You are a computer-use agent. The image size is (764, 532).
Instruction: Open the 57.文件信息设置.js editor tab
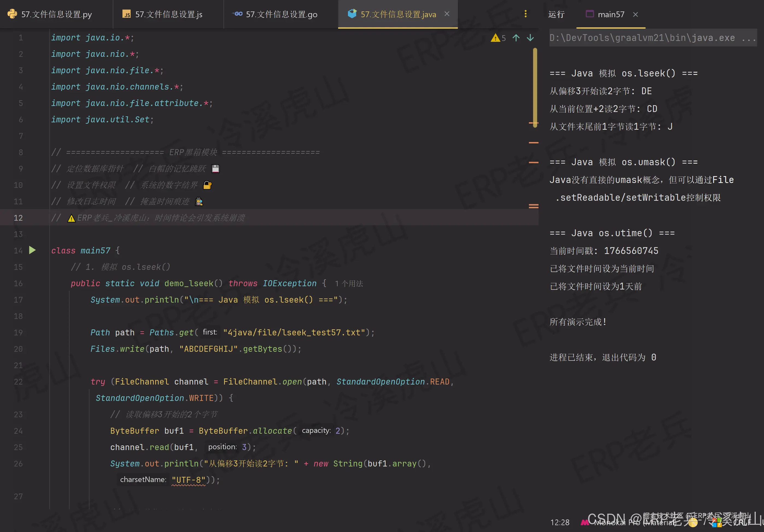point(168,14)
